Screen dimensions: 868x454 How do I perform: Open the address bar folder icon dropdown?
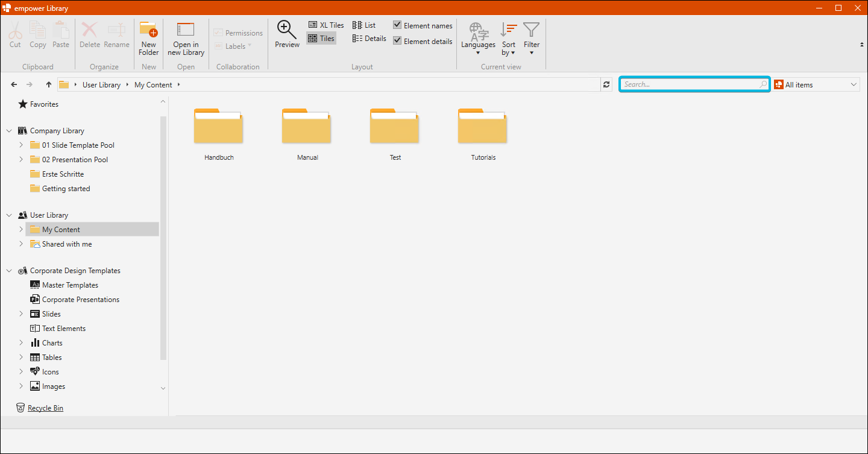point(75,85)
